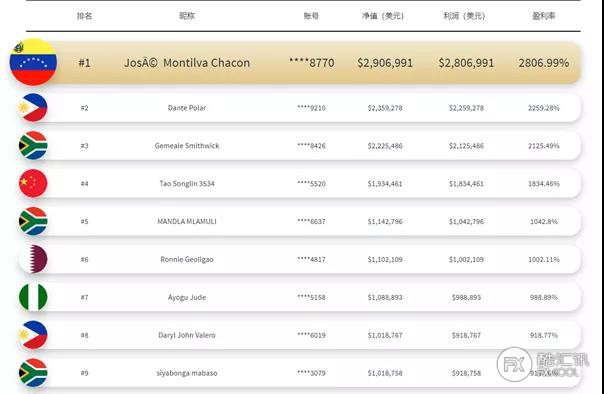Click the $1,088,893 net value of Ayogu Jude

point(385,297)
